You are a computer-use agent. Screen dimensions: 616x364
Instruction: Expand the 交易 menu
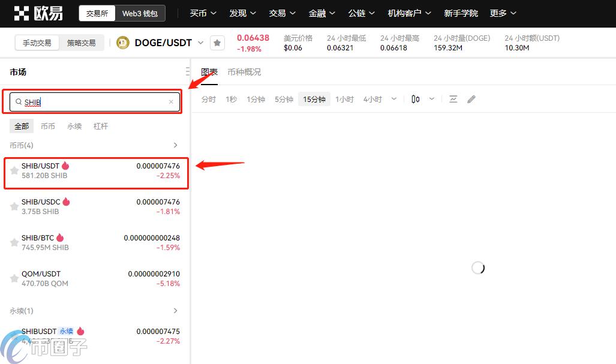click(283, 13)
